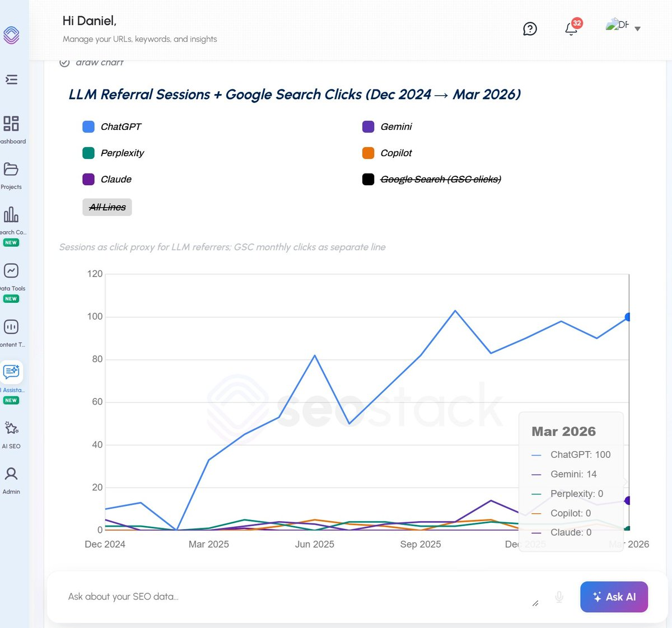Click the microphone voice input icon
This screenshot has width=672, height=628.
(x=559, y=597)
